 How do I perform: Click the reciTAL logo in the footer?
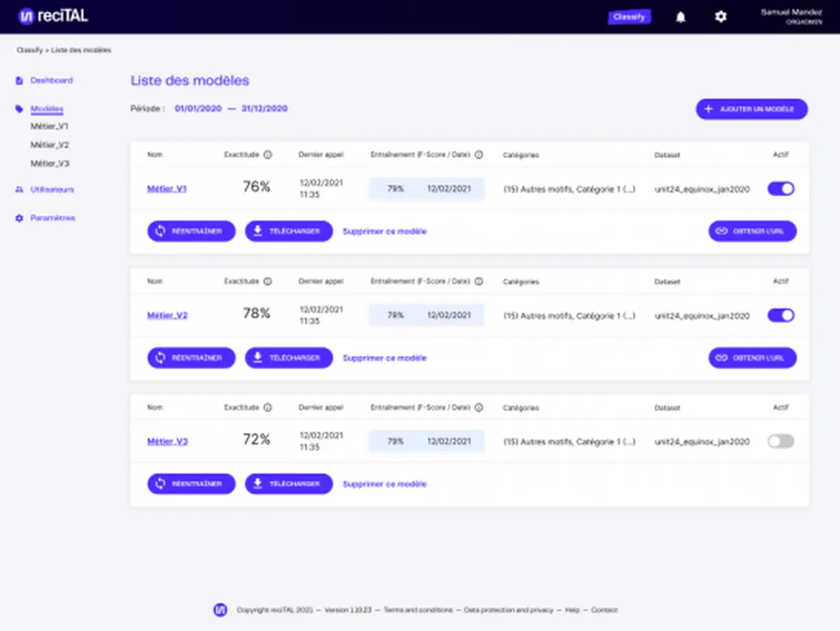220,610
